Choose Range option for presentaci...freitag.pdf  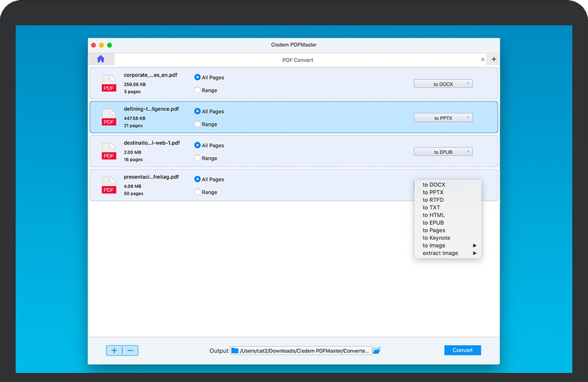pos(198,192)
